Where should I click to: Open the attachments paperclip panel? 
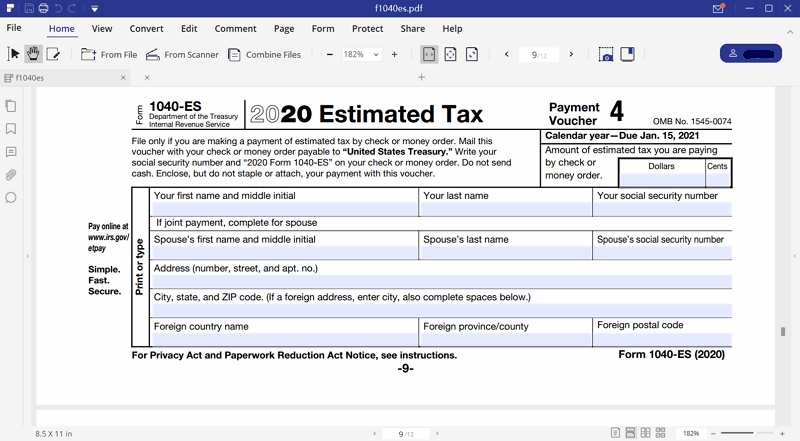[11, 175]
